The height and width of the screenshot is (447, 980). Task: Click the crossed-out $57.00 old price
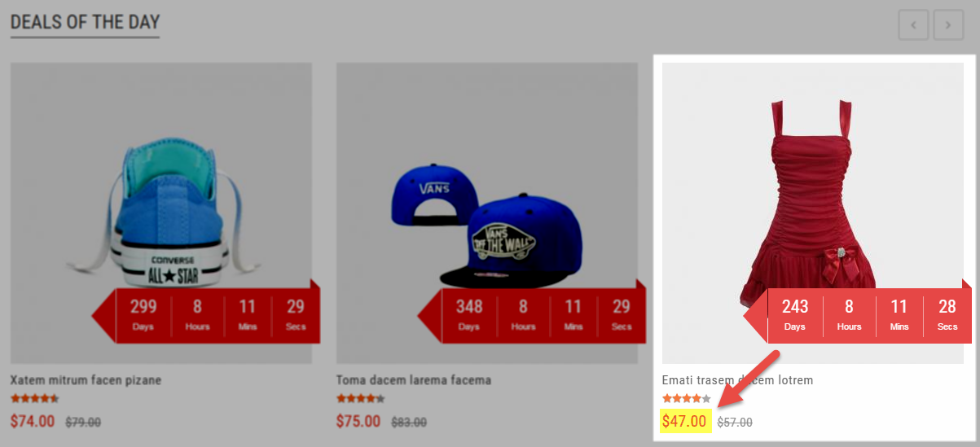click(735, 423)
